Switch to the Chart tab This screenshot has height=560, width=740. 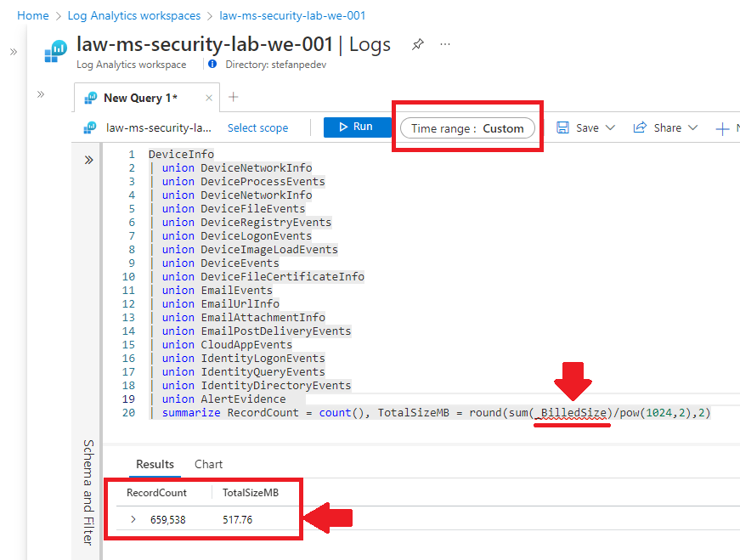[x=208, y=464]
